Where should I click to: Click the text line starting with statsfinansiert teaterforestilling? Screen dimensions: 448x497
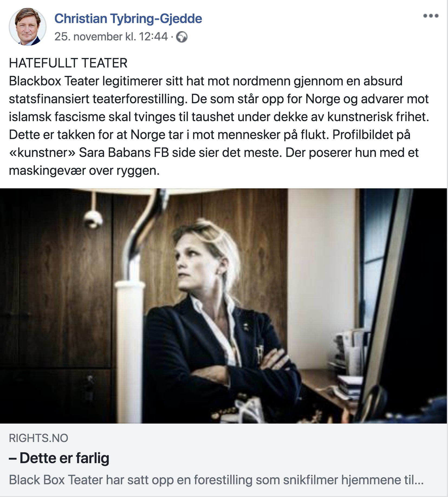[x=219, y=99]
